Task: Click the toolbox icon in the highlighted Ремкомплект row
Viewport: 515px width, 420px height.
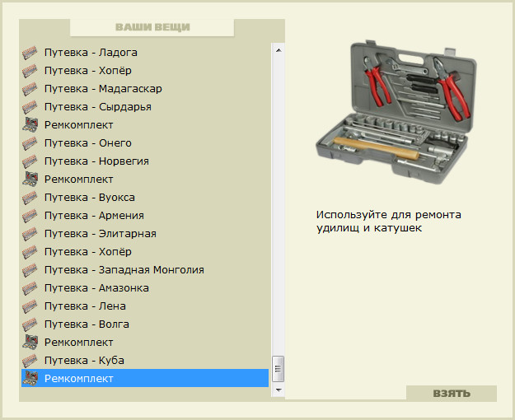Action: (x=30, y=378)
